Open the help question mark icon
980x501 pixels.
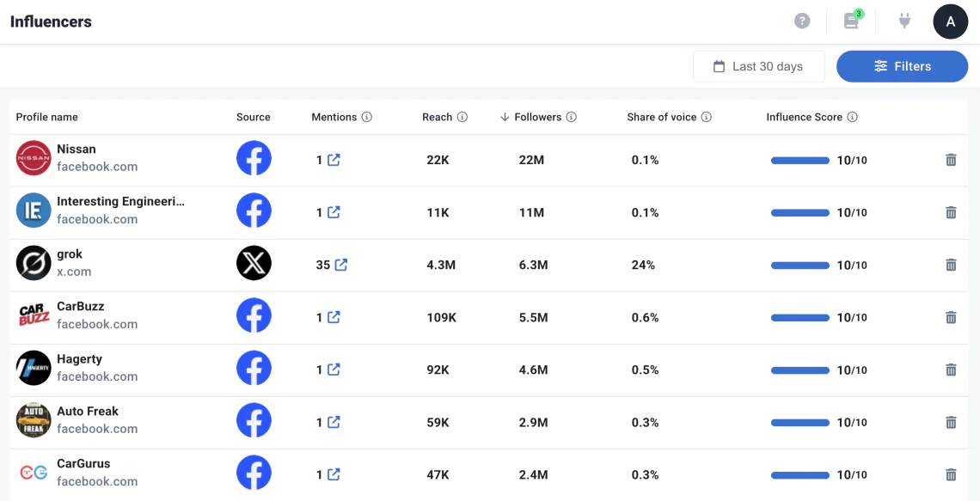(802, 21)
